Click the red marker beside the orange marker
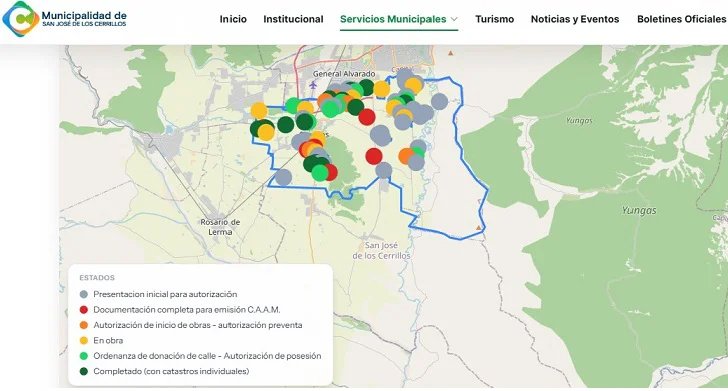Viewport: 728px width, 391px height. click(x=374, y=156)
